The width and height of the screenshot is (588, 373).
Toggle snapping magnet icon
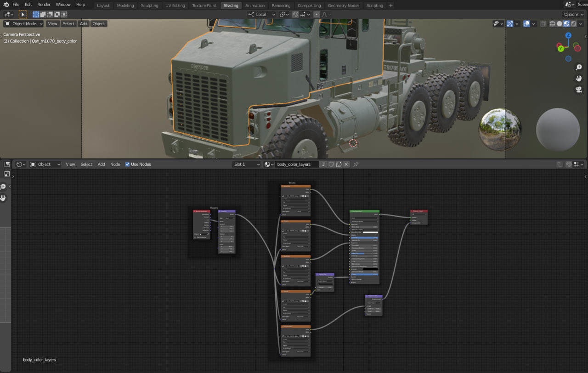pyautogui.click(x=296, y=14)
